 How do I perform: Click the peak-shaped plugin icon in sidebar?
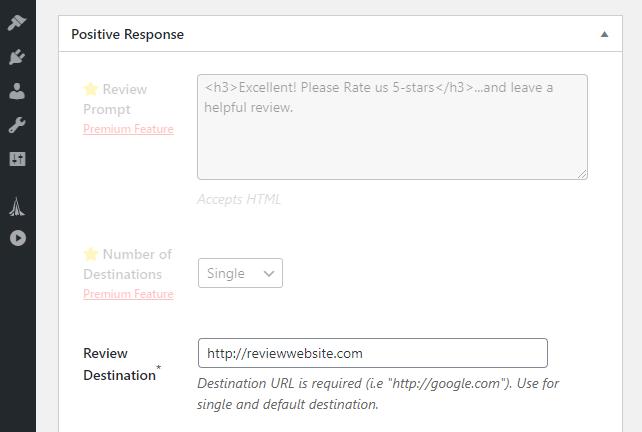(x=17, y=207)
